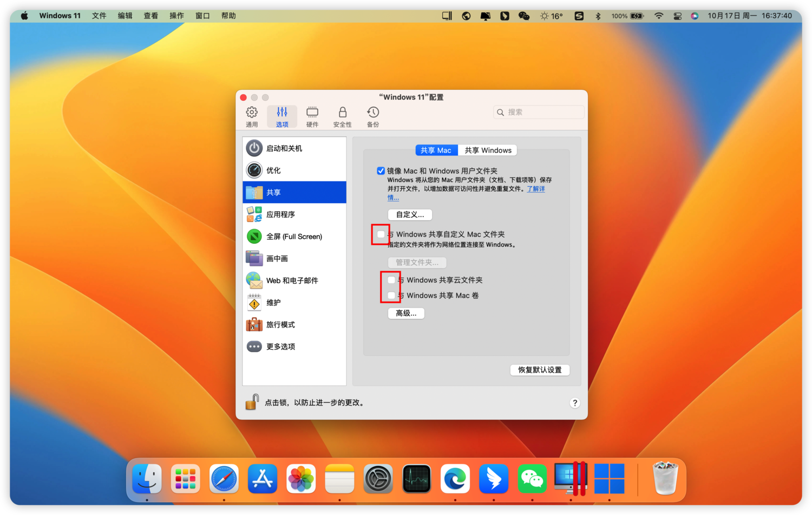The image size is (812, 515).
Task: Open the Windows 11 app menu
Action: [x=60, y=16]
